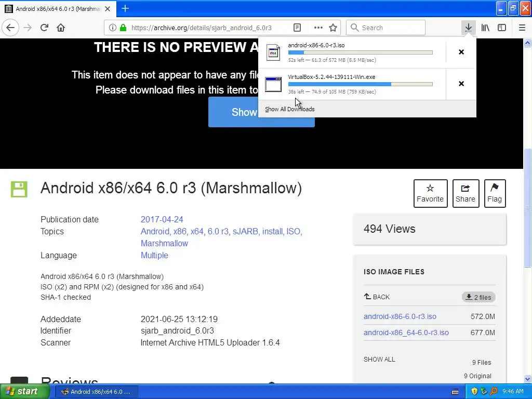Click the Forward navigation arrow
The image size is (532, 399).
[28, 28]
